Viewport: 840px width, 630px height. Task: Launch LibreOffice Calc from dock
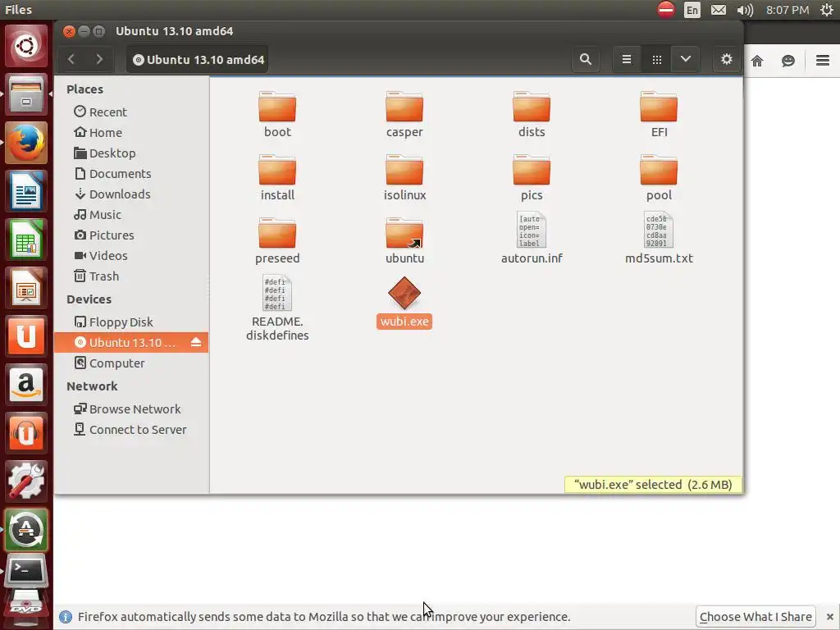pos(25,239)
